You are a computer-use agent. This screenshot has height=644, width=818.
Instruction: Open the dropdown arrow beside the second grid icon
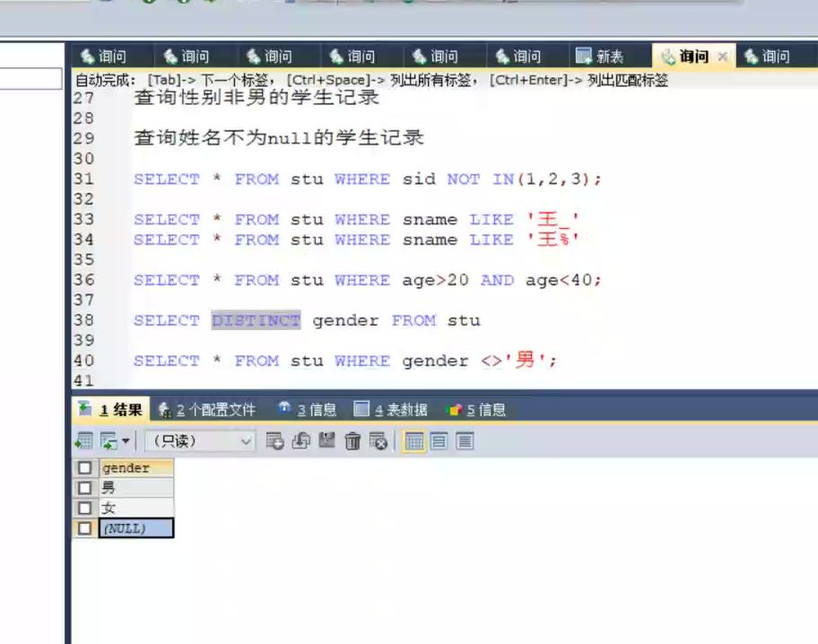(126, 440)
